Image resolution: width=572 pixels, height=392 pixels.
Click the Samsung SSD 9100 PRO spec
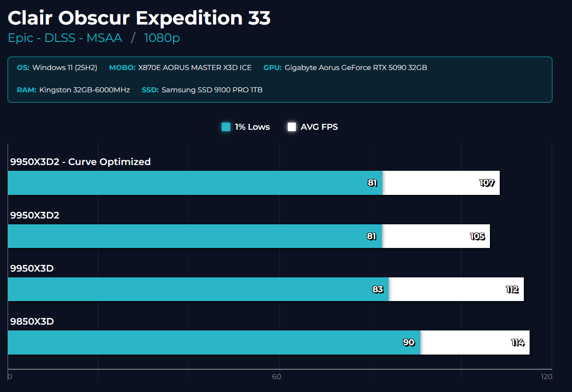212,90
